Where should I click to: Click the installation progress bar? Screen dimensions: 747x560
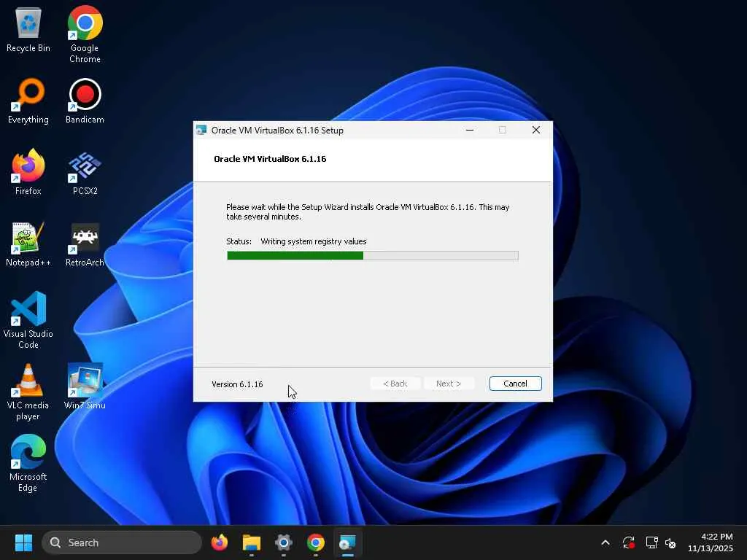coord(373,256)
